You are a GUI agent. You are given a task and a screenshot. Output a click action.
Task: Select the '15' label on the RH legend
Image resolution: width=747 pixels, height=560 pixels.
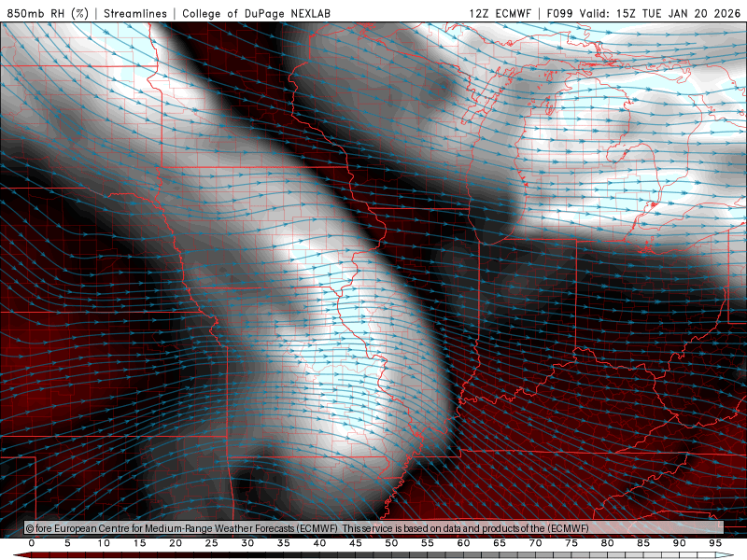pyautogui.click(x=139, y=543)
